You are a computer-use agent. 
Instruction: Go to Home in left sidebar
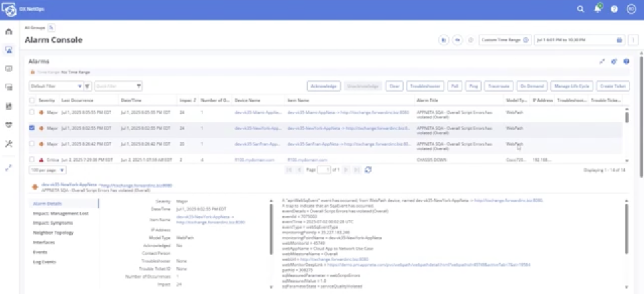[x=9, y=31]
